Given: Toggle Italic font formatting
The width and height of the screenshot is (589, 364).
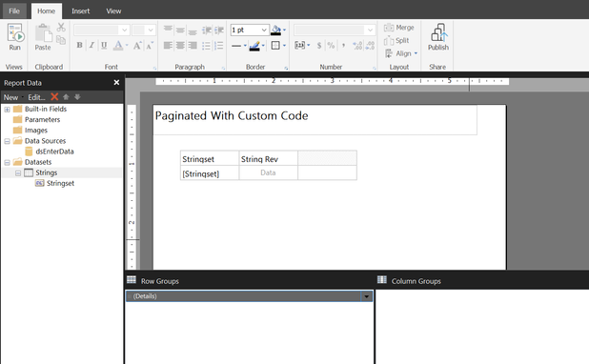Looking at the screenshot, I should point(91,46).
